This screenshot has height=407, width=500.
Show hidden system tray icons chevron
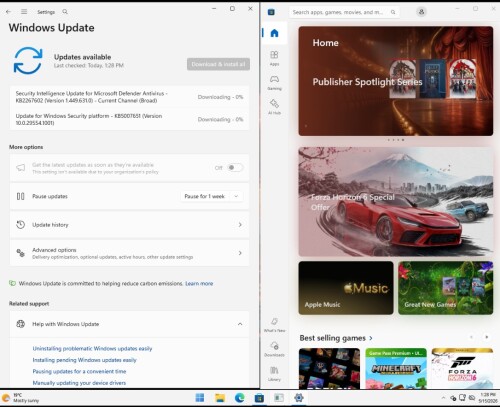[x=443, y=398]
